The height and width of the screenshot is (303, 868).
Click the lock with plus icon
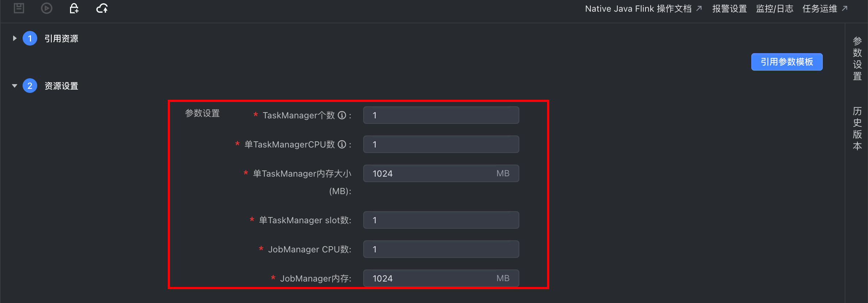pos(74,8)
